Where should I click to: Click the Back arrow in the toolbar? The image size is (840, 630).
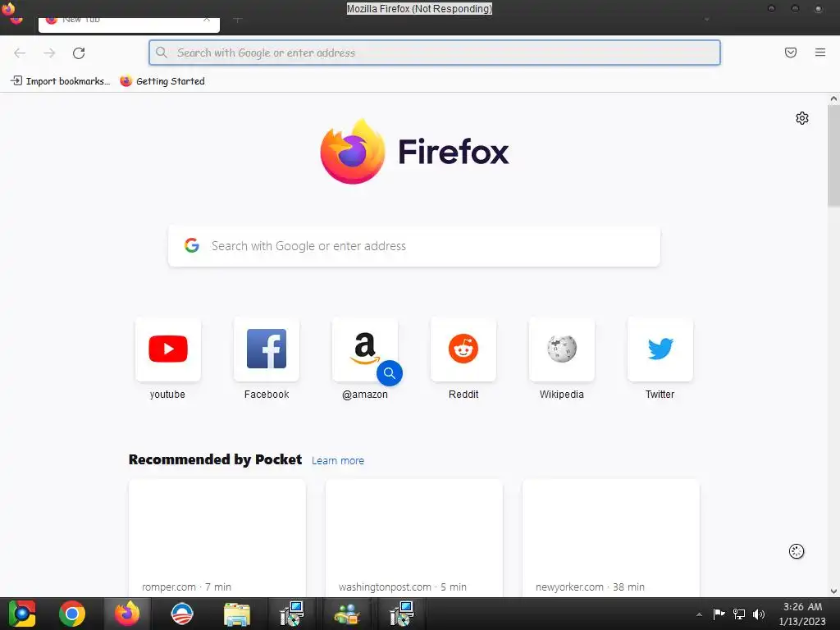point(20,52)
